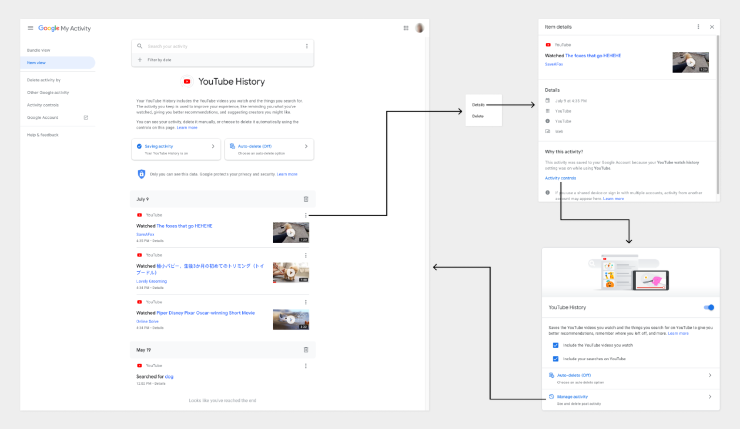Click info icon in Item details footer
Screen dimensions: 740x429
547,193
